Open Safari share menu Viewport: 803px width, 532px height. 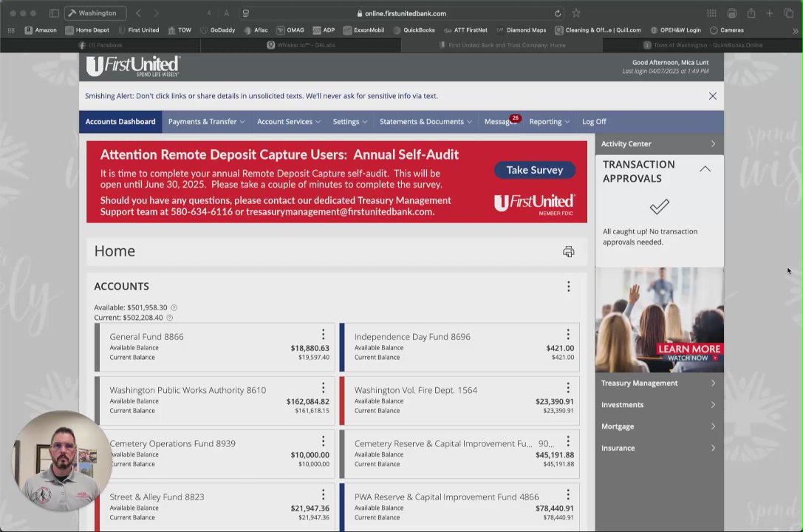click(x=751, y=13)
